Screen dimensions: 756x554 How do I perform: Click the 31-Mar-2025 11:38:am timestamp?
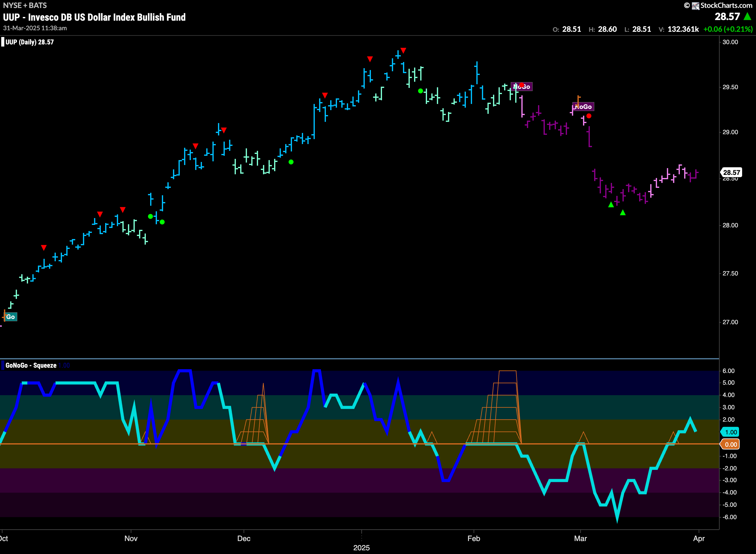(x=35, y=28)
